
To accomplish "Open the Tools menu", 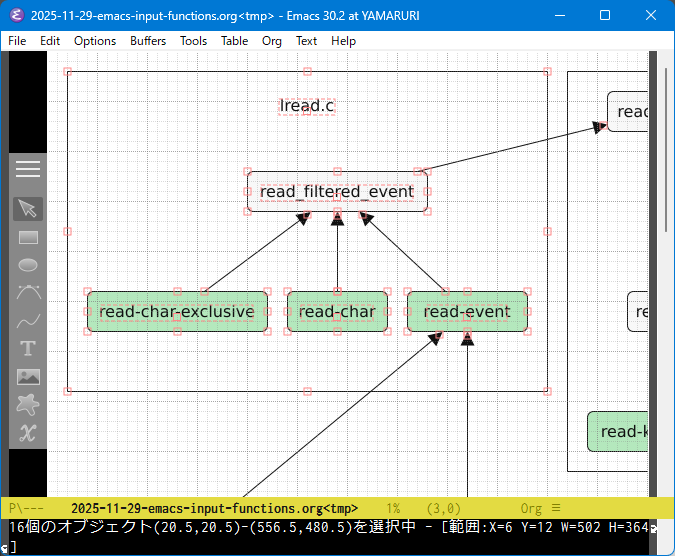I will (193, 41).
